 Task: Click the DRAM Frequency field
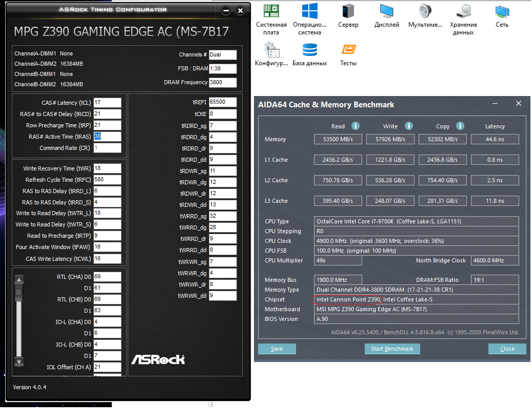[x=223, y=83]
